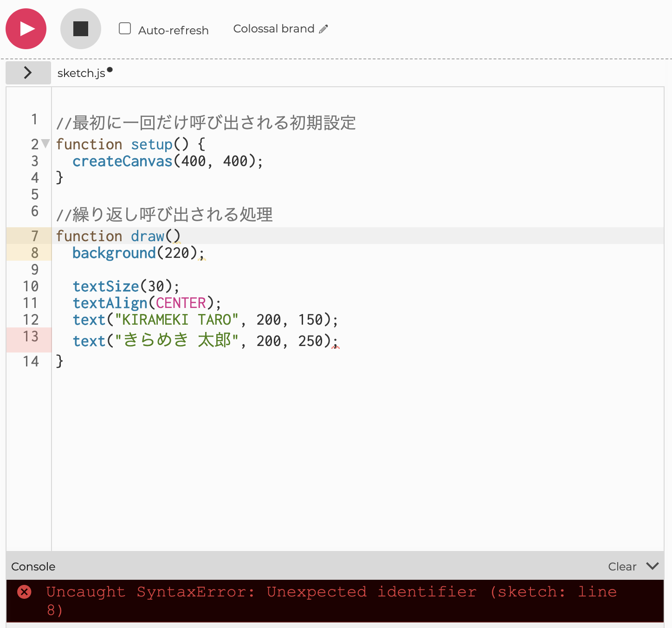Clear the console output
Screen dimensions: 672x628
point(622,566)
